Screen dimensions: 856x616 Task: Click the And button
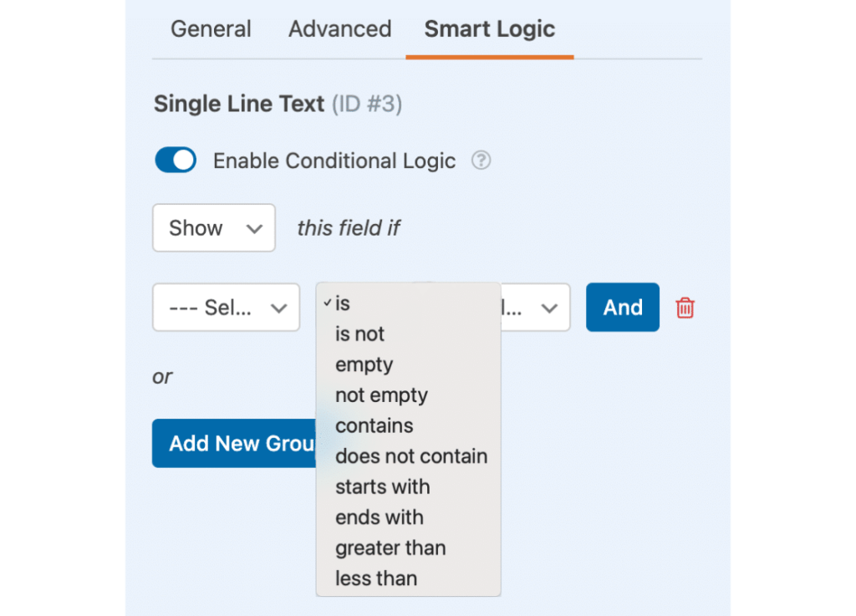tap(622, 308)
